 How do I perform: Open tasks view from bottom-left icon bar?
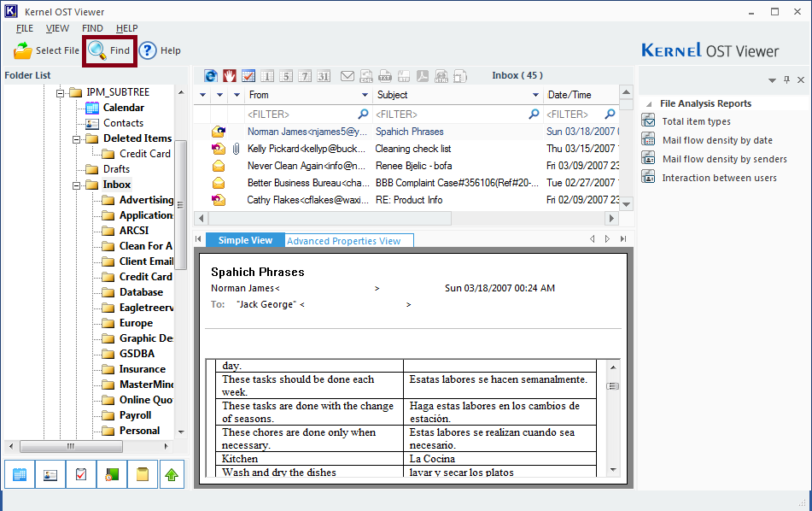coord(81,474)
